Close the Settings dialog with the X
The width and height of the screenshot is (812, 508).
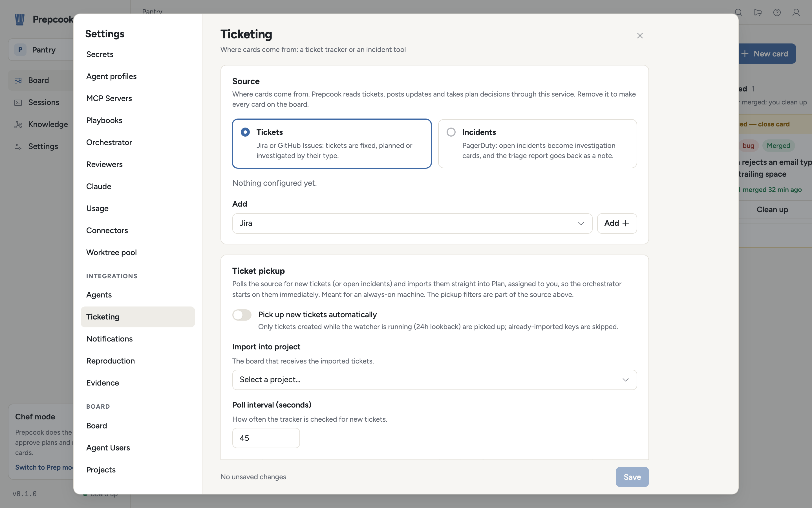(639, 36)
